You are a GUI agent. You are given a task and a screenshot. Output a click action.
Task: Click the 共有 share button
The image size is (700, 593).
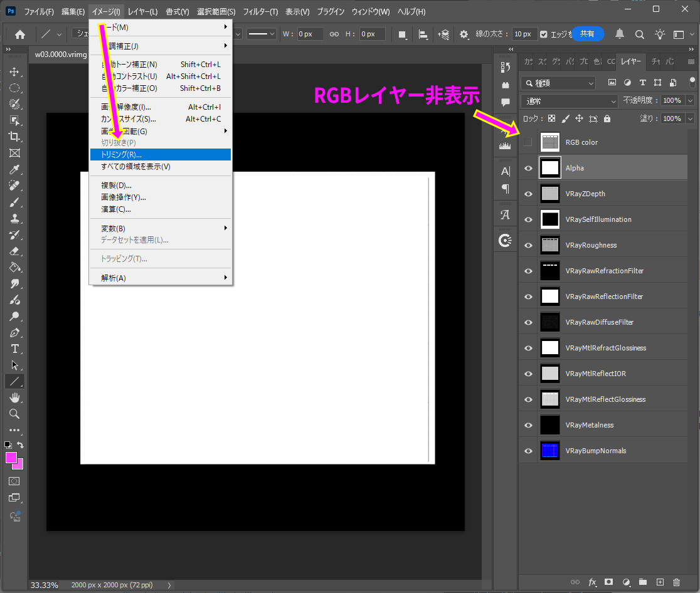[588, 34]
